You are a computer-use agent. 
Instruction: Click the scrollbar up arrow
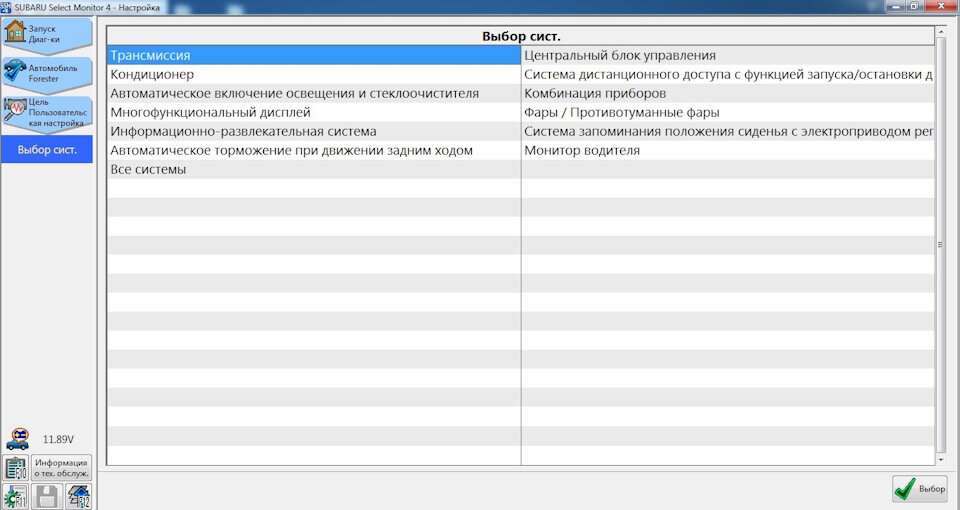[941, 31]
